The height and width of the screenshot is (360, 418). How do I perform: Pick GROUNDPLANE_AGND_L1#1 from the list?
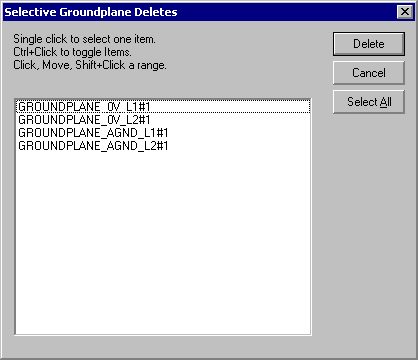pos(163,133)
